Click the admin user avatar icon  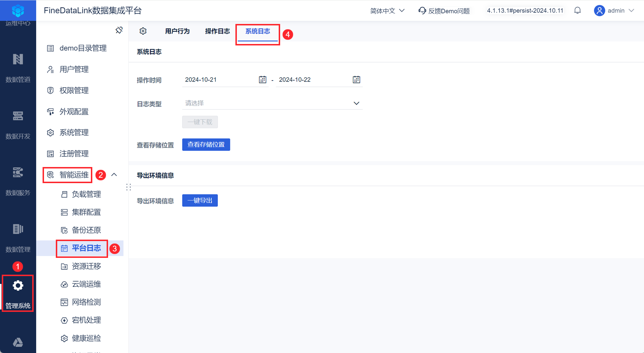[599, 11]
